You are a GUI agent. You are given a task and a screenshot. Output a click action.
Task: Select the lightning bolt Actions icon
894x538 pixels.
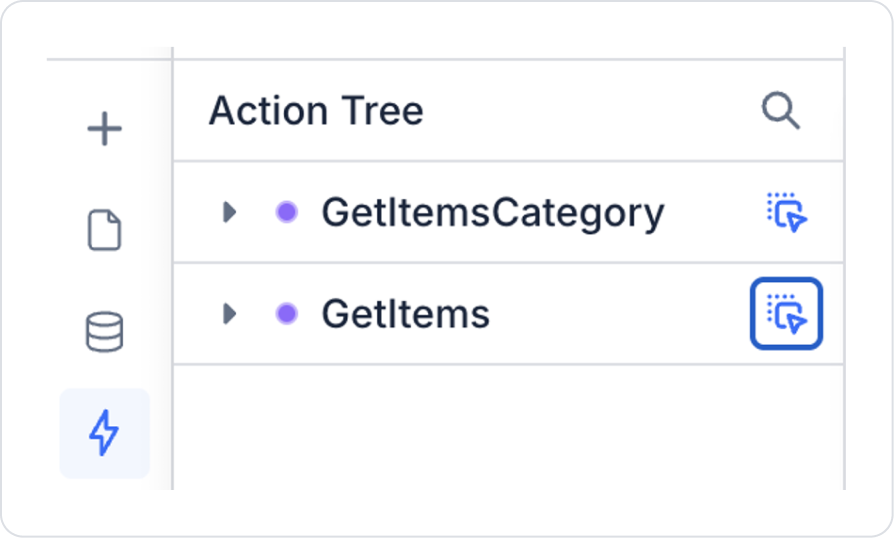pos(105,433)
